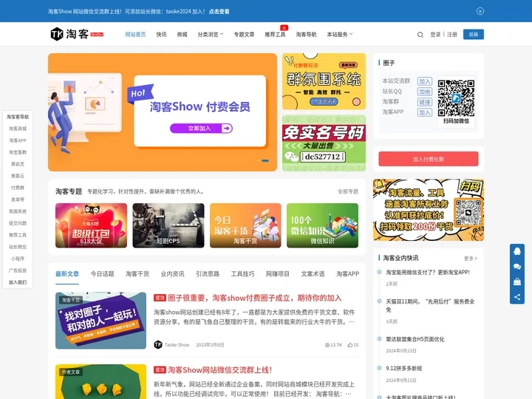The width and height of the screenshot is (532, 399).
Task: Select the active carousel indicator dot
Action: pyautogui.click(x=265, y=160)
